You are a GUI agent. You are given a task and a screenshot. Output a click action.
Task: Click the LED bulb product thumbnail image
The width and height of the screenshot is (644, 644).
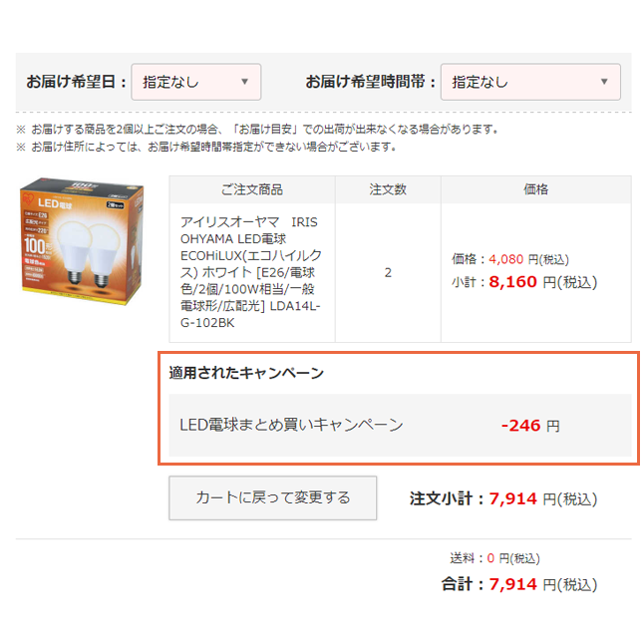83,241
